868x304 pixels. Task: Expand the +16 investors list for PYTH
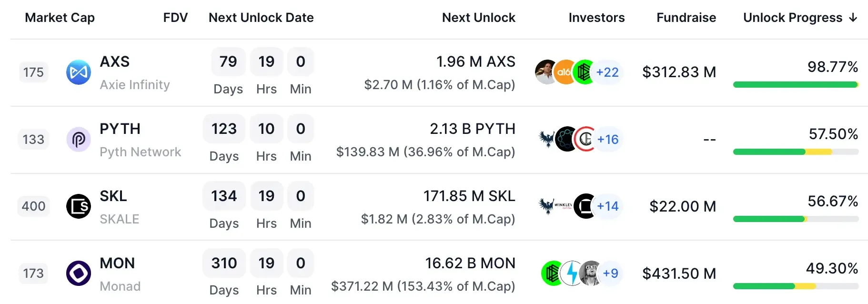[x=608, y=139]
